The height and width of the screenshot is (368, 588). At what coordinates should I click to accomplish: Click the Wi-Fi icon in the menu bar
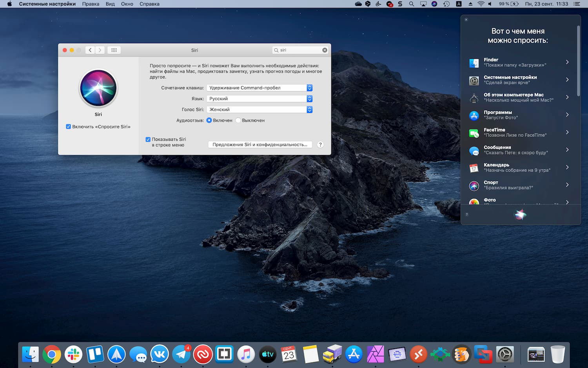coord(481,4)
